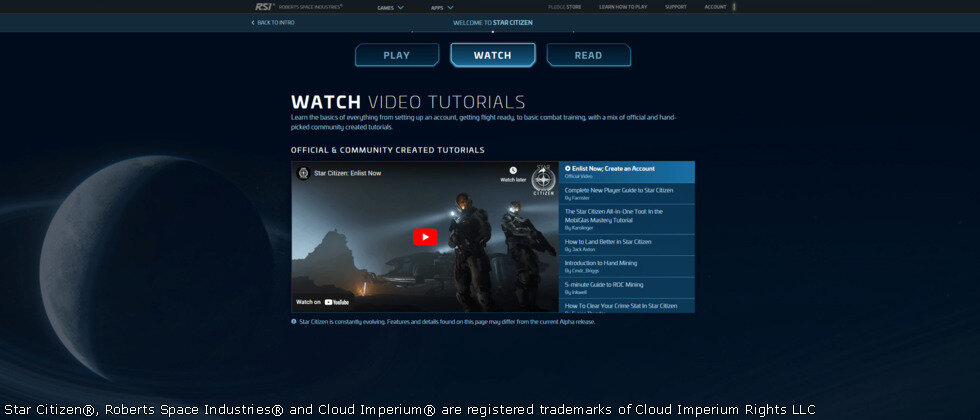Go Back to Intro

coord(273,22)
